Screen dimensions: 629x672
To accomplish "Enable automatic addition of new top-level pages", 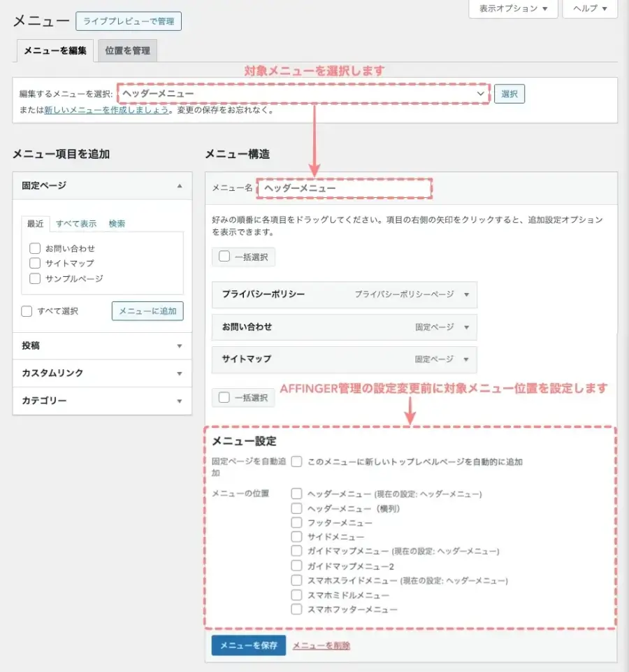I will [296, 462].
